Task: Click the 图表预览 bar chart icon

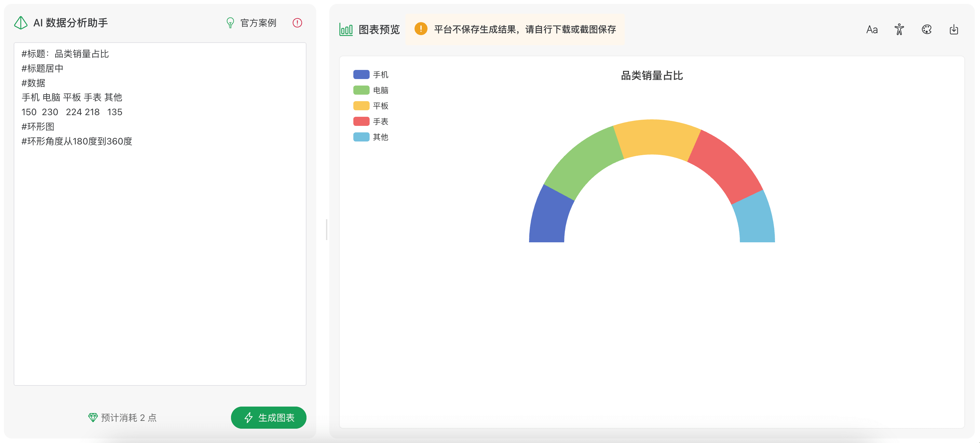Action: pyautogui.click(x=346, y=29)
